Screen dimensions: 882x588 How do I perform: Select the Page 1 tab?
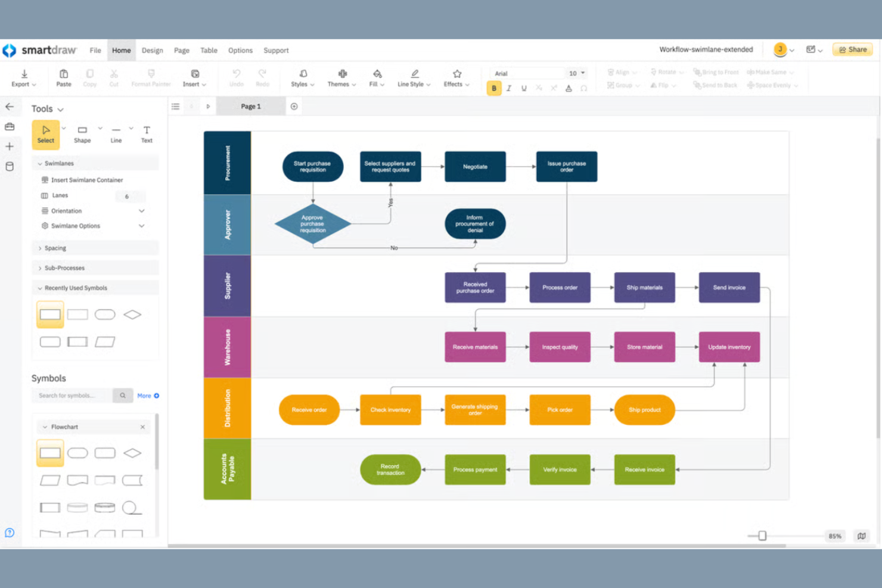[x=251, y=107]
